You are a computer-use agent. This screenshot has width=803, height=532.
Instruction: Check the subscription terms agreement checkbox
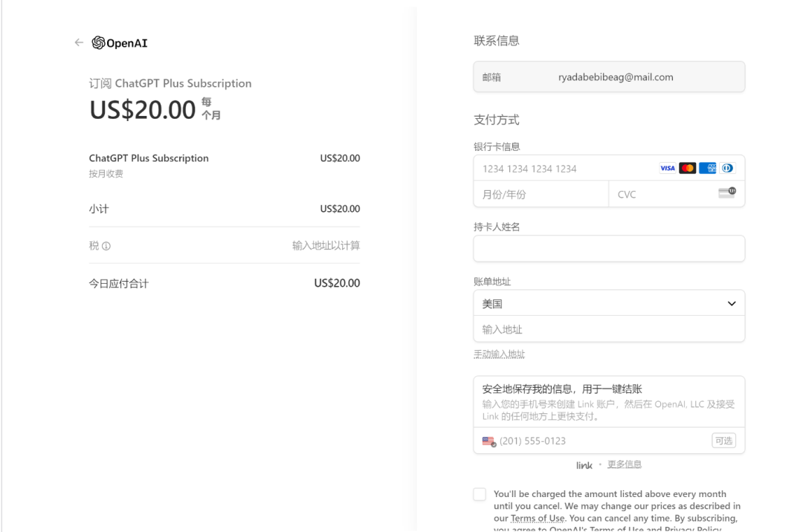(480, 494)
